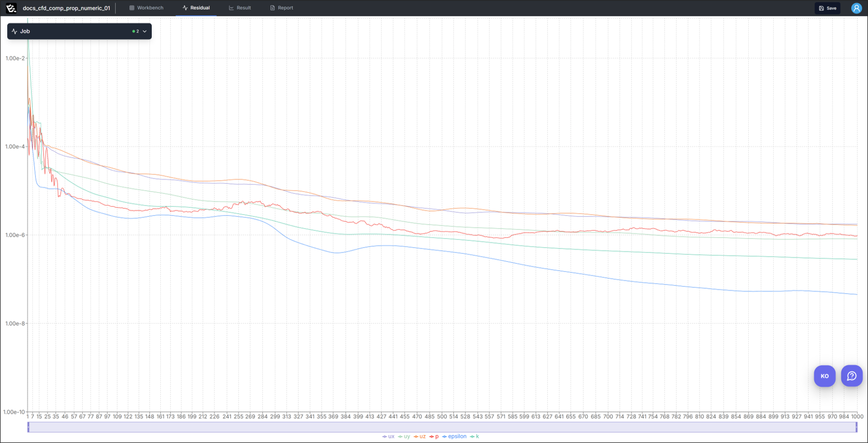
Task: Switch to the Residual tab
Action: click(x=196, y=8)
